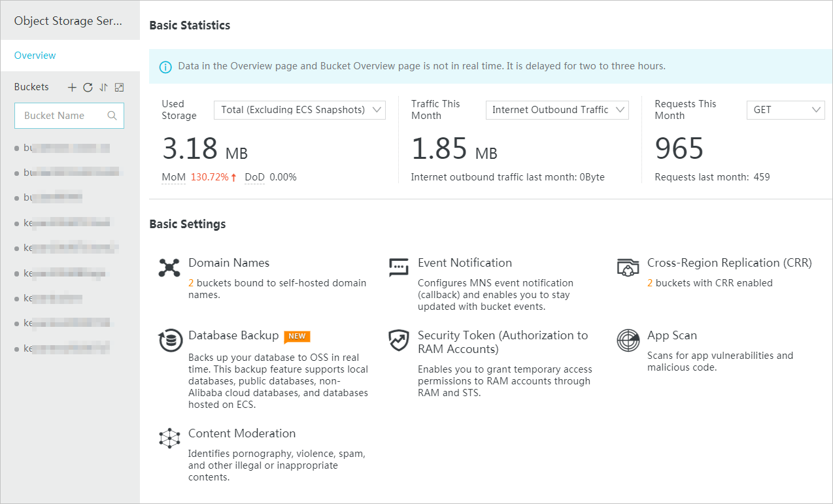Click the Cross-Region Replication folder icon
Image resolution: width=833 pixels, height=504 pixels.
[628, 267]
